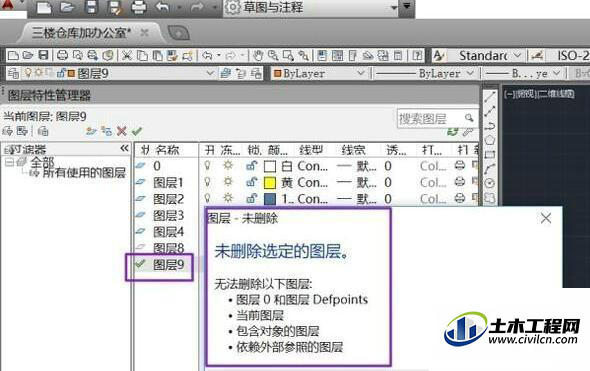Select 图层4 in layer list
The image size is (590, 371).
point(169,232)
